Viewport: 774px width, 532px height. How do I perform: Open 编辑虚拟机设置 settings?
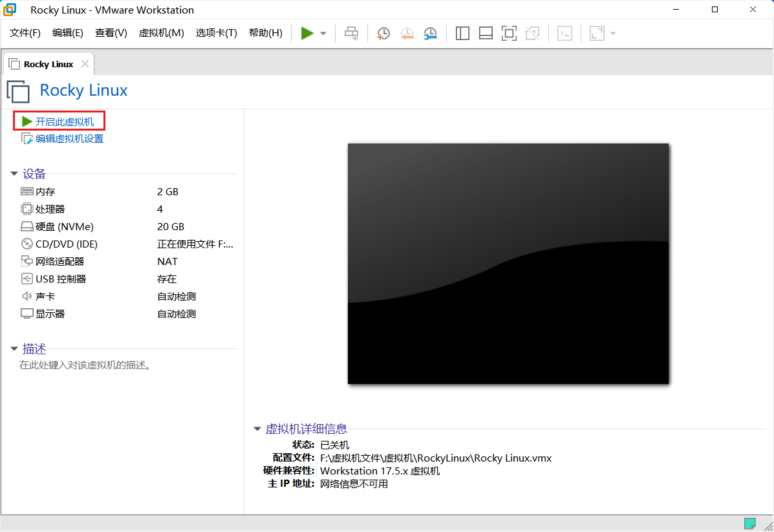coord(67,138)
